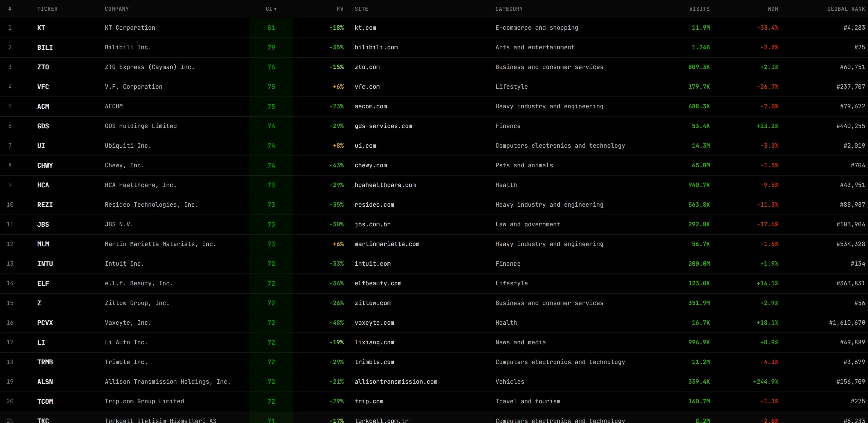Select the kt.com site cell
The image size is (868, 423).
(x=365, y=28)
